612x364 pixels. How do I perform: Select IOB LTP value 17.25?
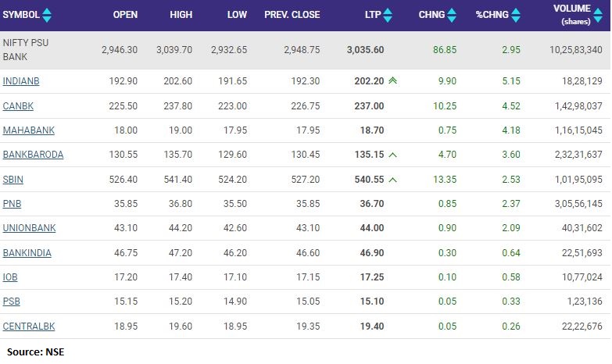372,277
